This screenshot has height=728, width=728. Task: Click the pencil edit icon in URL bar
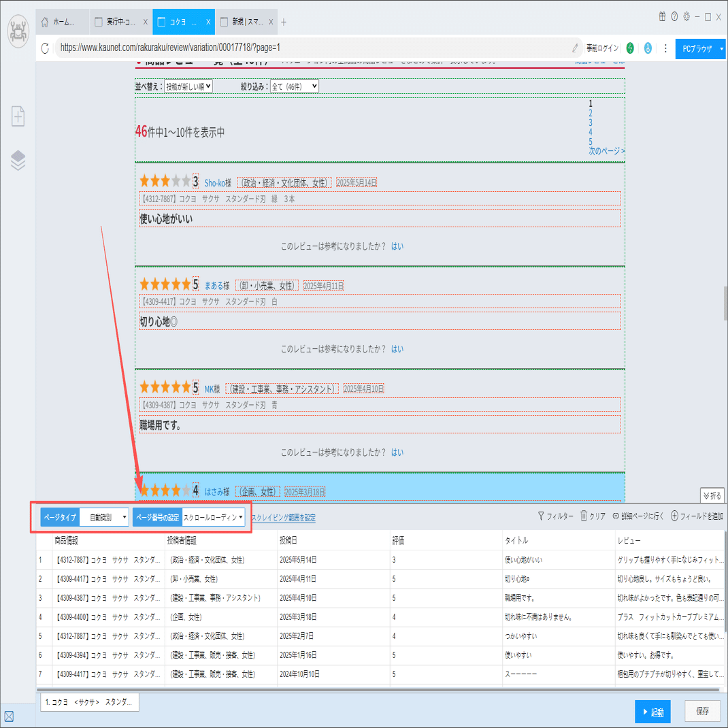click(575, 48)
